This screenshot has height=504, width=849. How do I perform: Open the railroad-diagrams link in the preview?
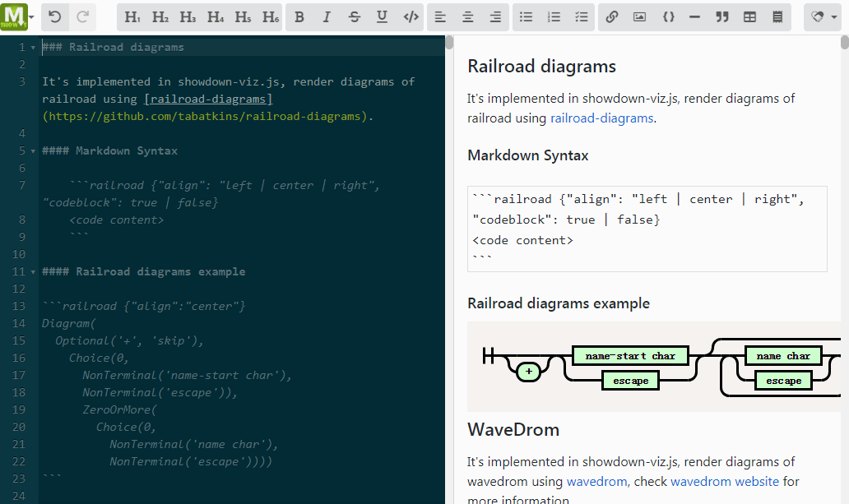601,118
